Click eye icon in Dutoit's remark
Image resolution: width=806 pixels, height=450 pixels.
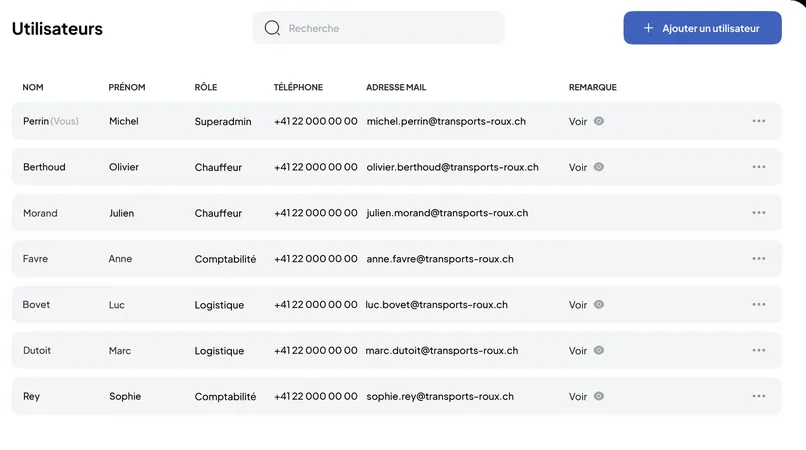click(x=599, y=350)
